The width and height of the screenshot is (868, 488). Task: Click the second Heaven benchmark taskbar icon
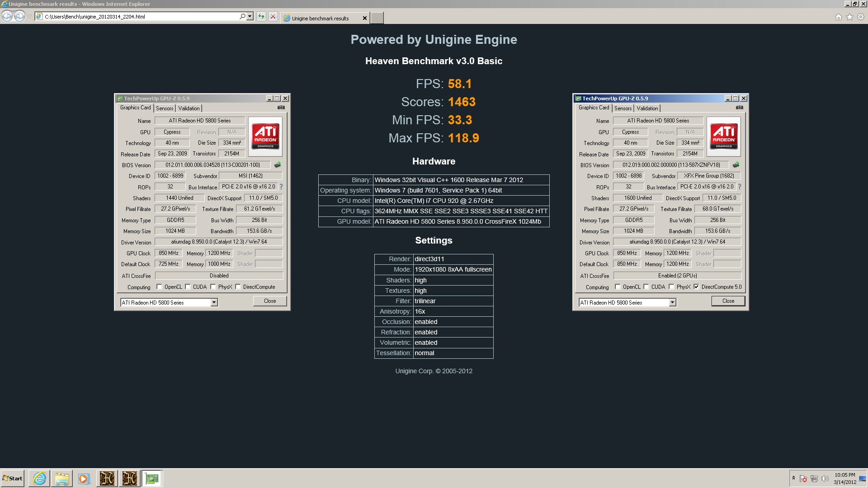[129, 478]
